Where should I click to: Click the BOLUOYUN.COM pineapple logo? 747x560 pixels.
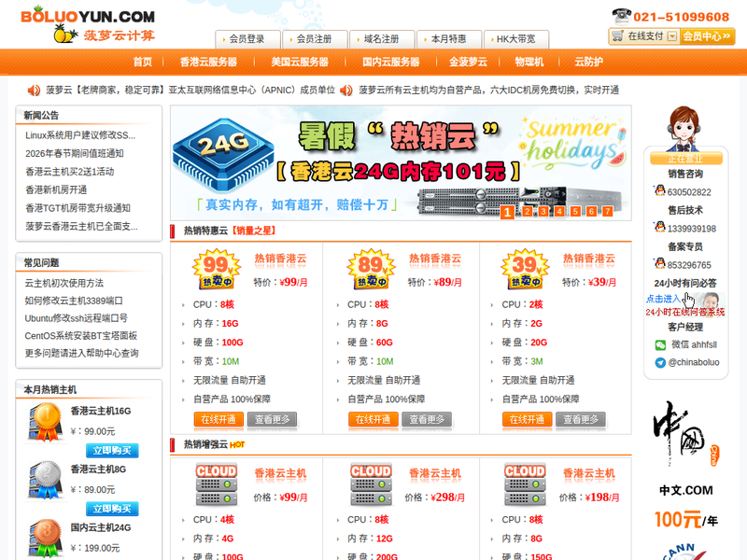pos(88,24)
